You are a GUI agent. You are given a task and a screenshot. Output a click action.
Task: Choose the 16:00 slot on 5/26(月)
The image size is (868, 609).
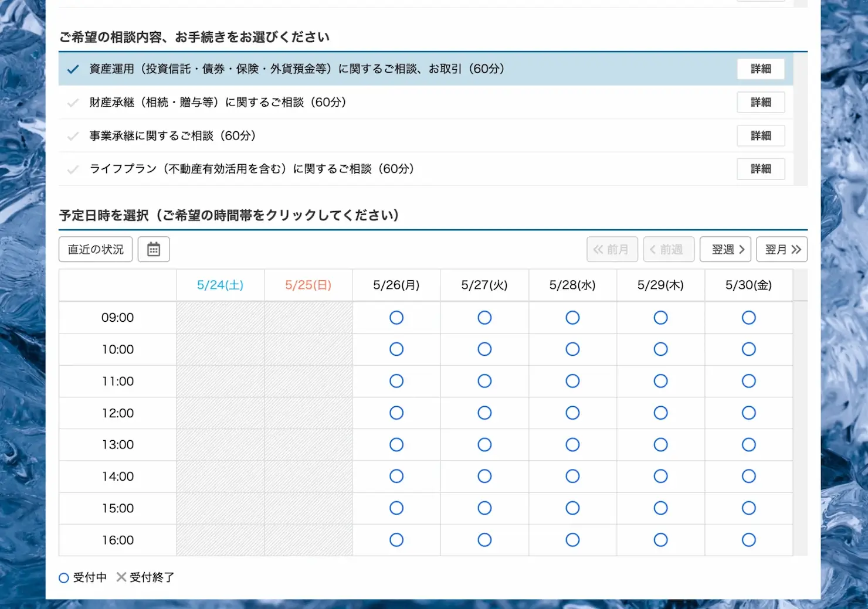click(396, 540)
